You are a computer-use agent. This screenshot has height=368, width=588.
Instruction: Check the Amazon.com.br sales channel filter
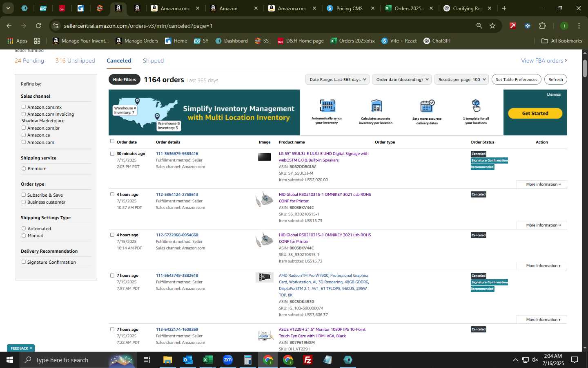24,128
